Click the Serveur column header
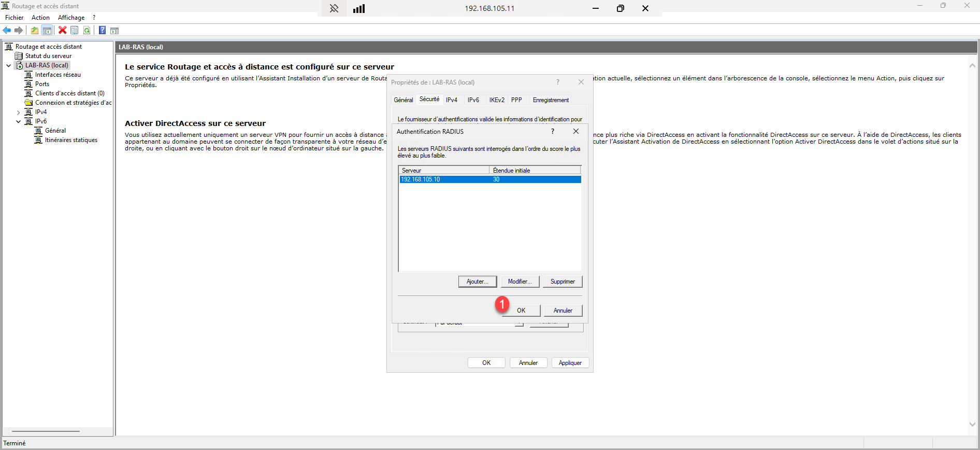Image resolution: width=980 pixels, height=450 pixels. 443,171
